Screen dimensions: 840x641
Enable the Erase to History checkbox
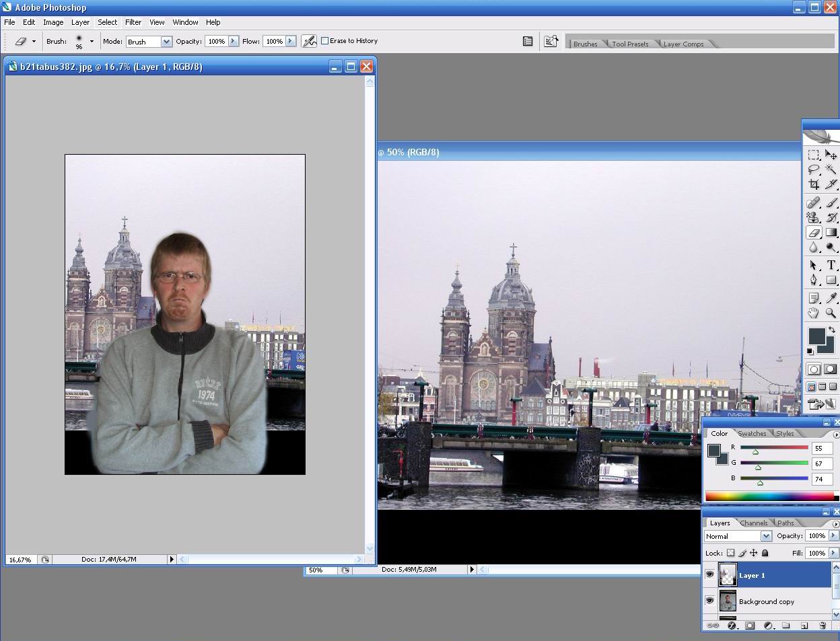click(x=325, y=41)
